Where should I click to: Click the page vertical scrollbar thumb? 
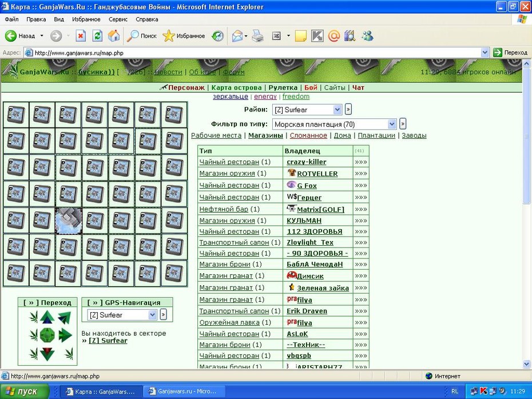527,135
